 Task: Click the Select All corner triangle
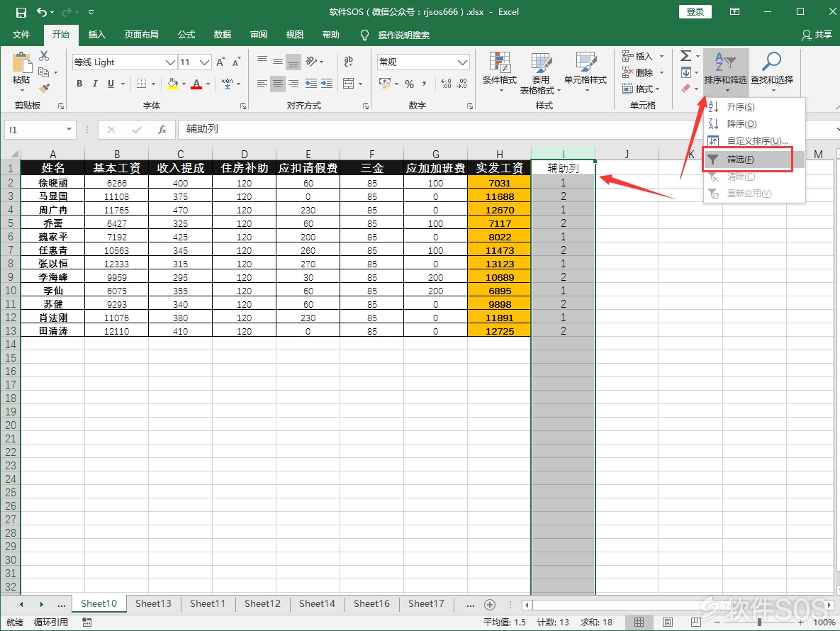click(x=14, y=155)
